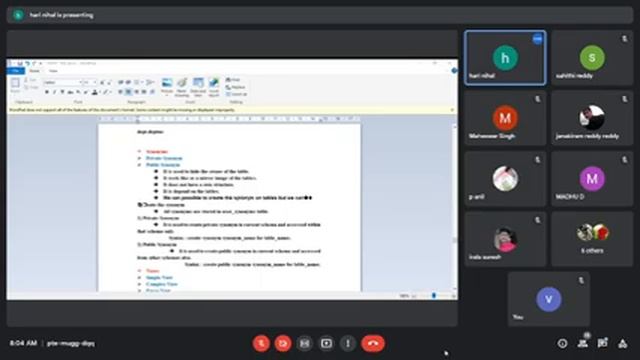Toggle bold formatting
Image resolution: width=640 pixels, height=360 pixels.
tap(47, 92)
